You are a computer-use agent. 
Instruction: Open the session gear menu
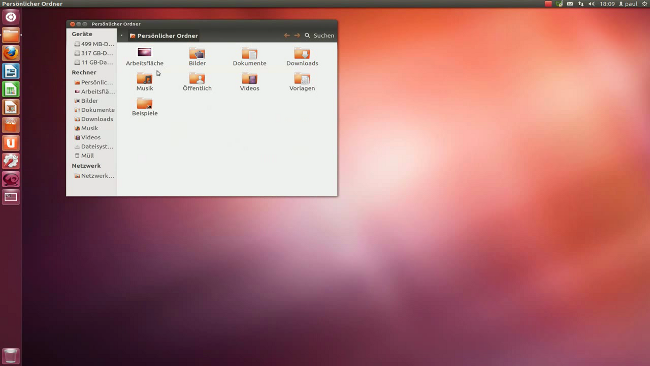coord(645,4)
